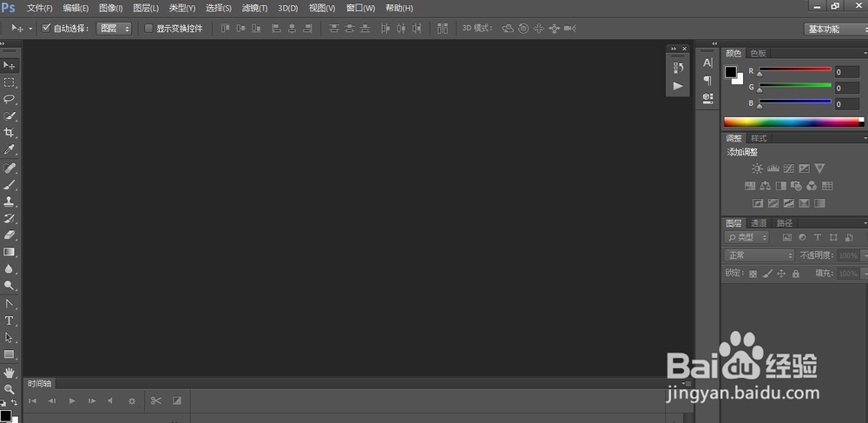Add an Invert adjustment
Viewport: 868px width, 423px height.
pos(758,204)
